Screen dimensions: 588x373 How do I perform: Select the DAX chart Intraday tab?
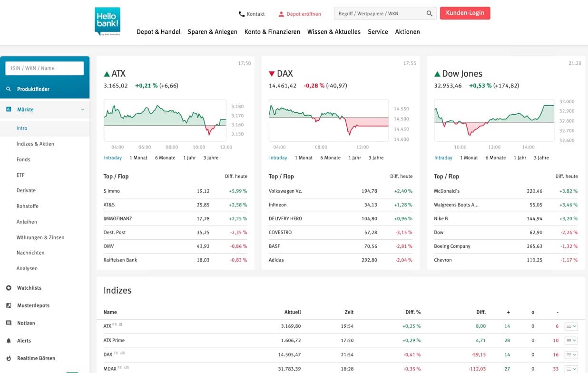[278, 158]
